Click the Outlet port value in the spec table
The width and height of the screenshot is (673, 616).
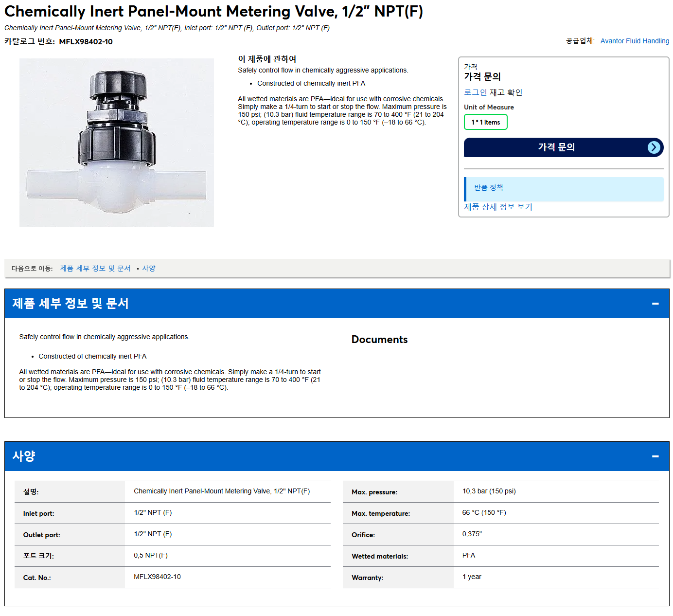pos(153,534)
